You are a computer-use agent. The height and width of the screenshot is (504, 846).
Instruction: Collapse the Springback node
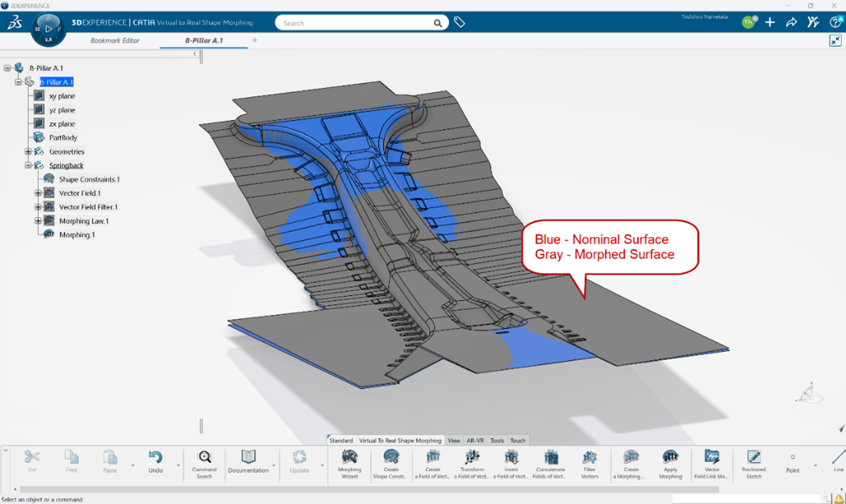click(28, 165)
